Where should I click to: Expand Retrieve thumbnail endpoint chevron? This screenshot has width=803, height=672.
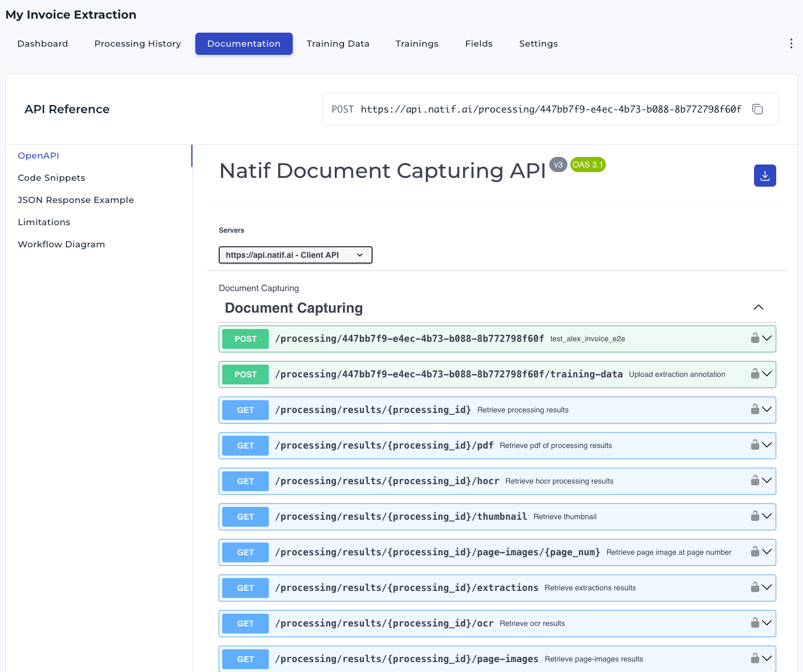pos(767,516)
